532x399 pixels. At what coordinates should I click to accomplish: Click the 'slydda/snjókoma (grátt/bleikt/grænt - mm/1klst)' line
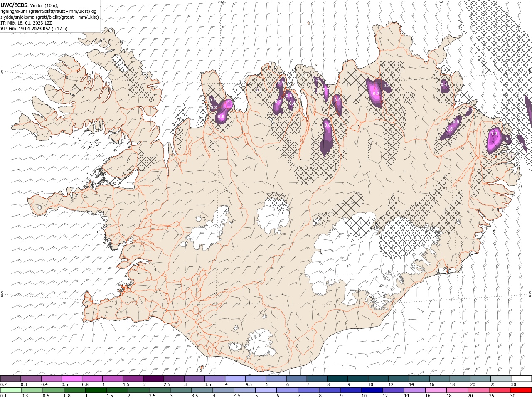50,17
